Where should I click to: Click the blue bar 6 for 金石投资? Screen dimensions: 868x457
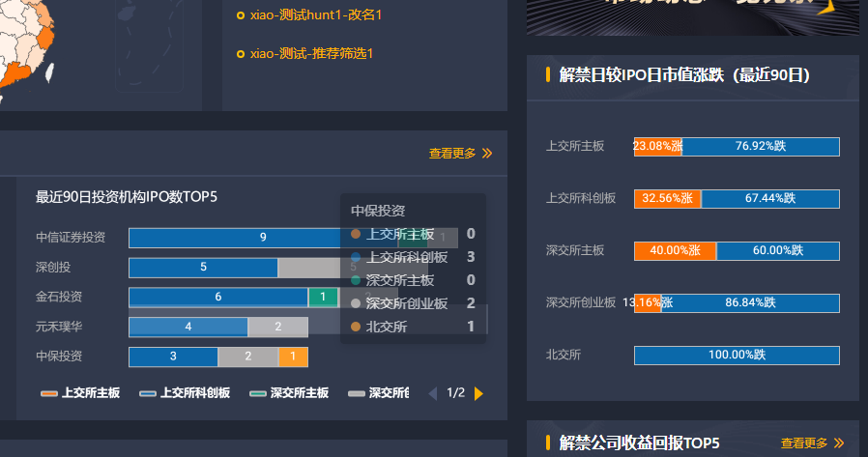(x=218, y=298)
